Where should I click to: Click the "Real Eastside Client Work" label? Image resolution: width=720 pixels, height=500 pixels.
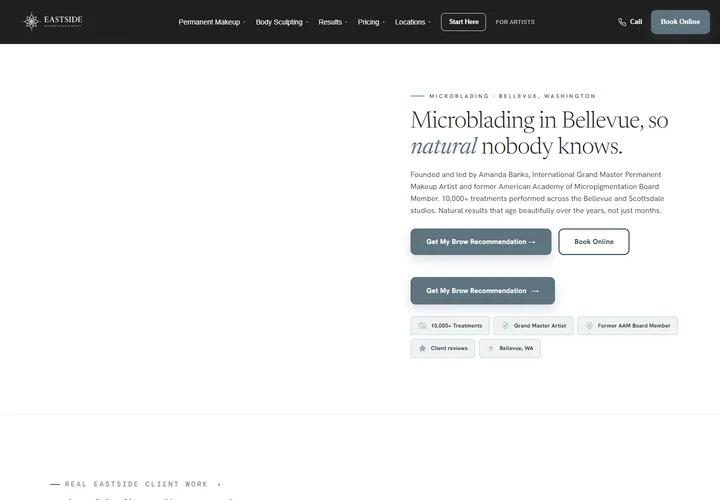point(136,484)
